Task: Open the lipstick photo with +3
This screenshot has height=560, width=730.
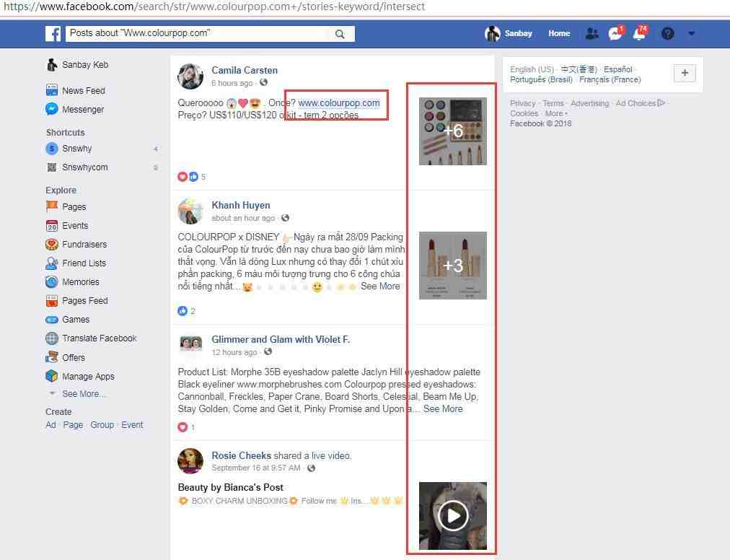Action: (x=452, y=265)
